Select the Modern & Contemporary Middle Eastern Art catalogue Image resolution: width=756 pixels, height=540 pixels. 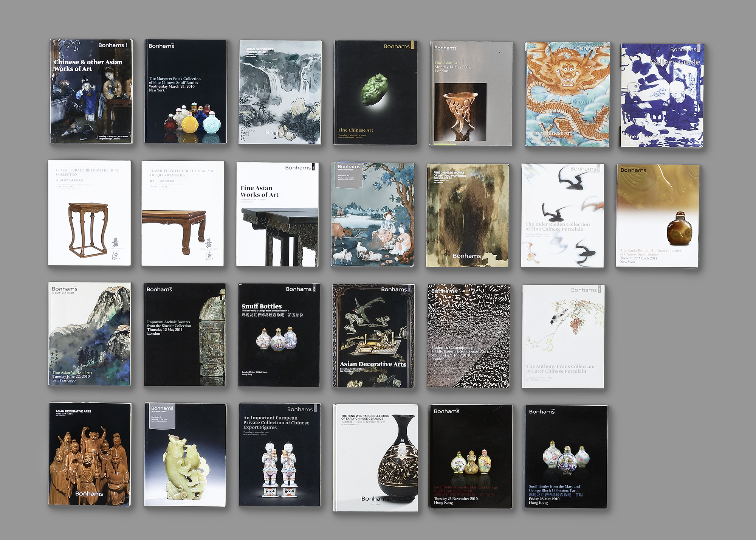(468, 336)
